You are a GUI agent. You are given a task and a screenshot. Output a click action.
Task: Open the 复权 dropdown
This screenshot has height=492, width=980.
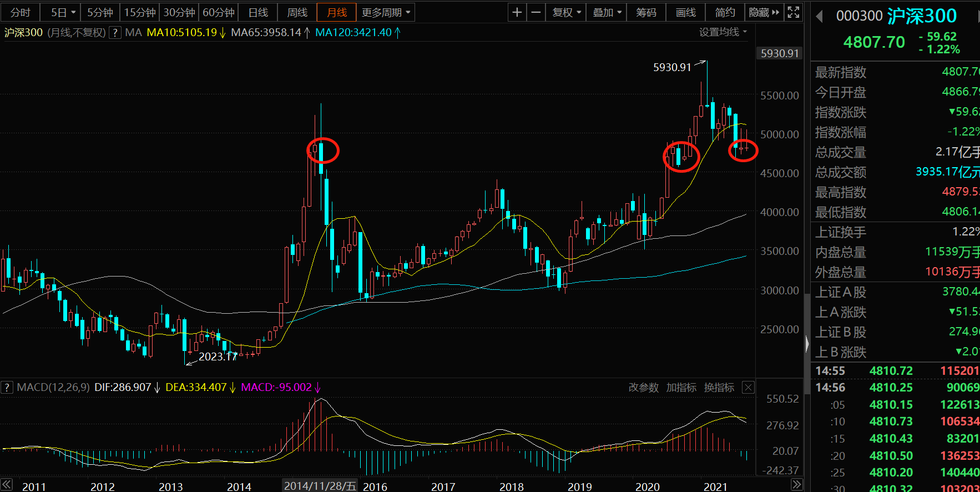(566, 12)
